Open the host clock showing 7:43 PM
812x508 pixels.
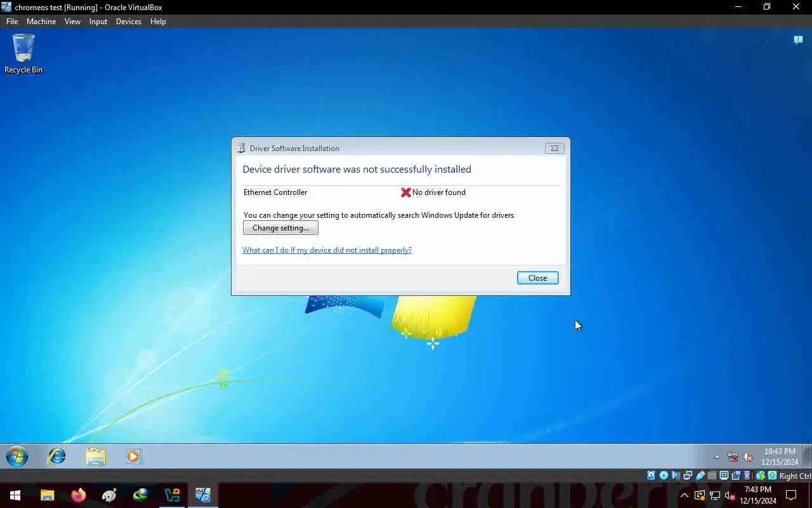(x=758, y=495)
